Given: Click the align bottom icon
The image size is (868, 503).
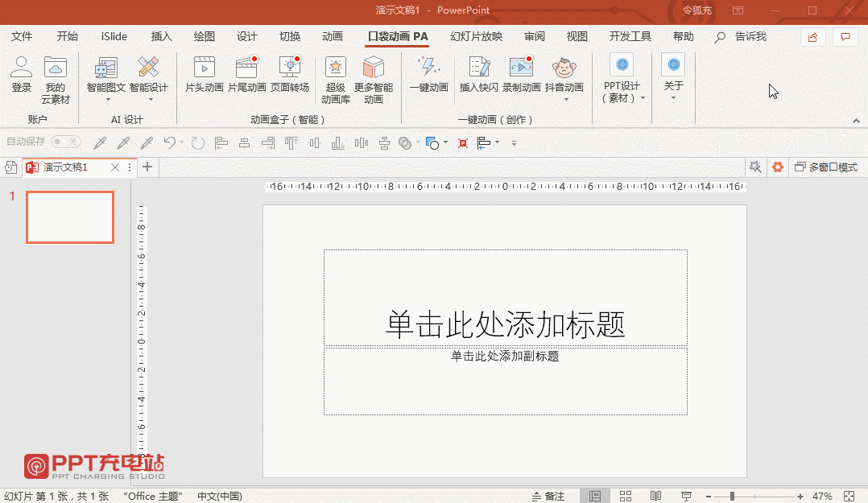Looking at the screenshot, I should pyautogui.click(x=337, y=143).
